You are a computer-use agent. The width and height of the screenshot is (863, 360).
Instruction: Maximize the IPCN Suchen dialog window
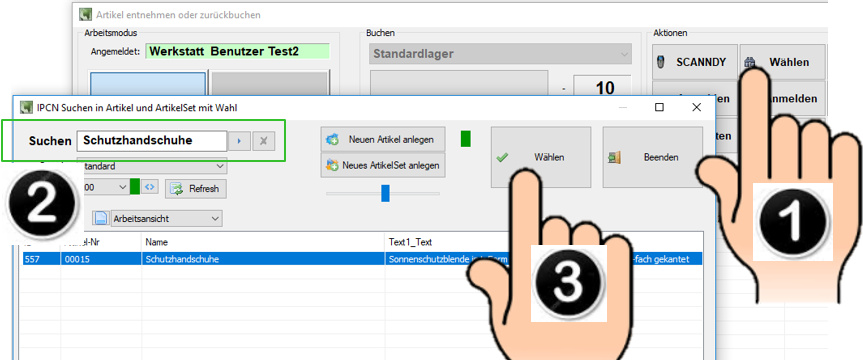(x=659, y=107)
